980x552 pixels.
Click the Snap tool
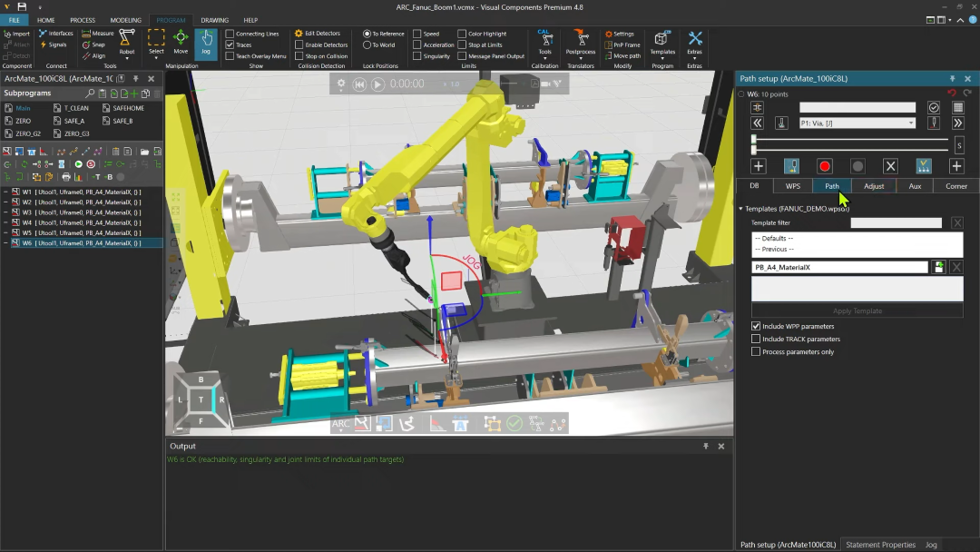coord(93,45)
